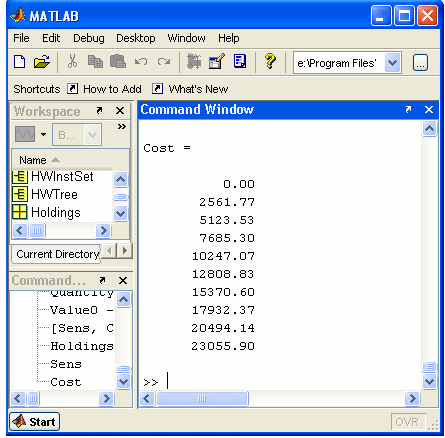Show more Workspace toolbar items via chevron

coord(122,126)
